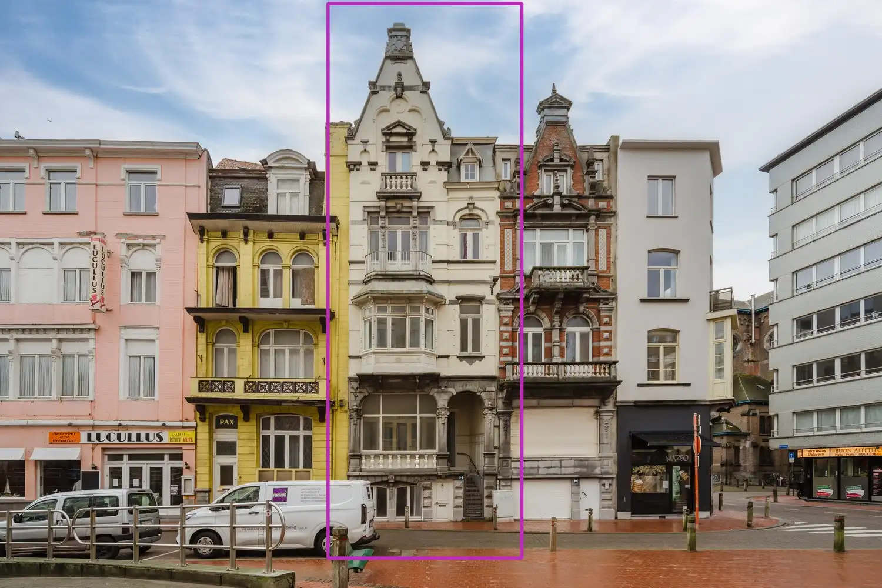Click the Take Away Delivery orange sign
Viewport: 882px width, 588px height.
(x=816, y=453)
